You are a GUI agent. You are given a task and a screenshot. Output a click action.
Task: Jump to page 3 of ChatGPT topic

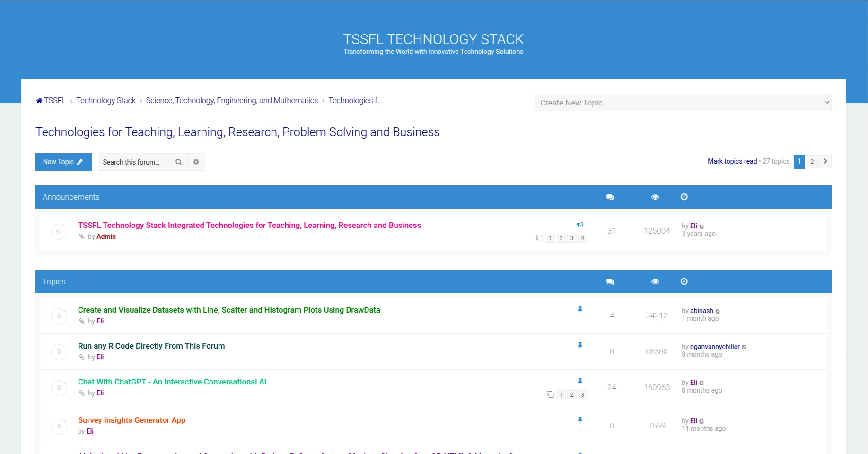click(x=582, y=394)
